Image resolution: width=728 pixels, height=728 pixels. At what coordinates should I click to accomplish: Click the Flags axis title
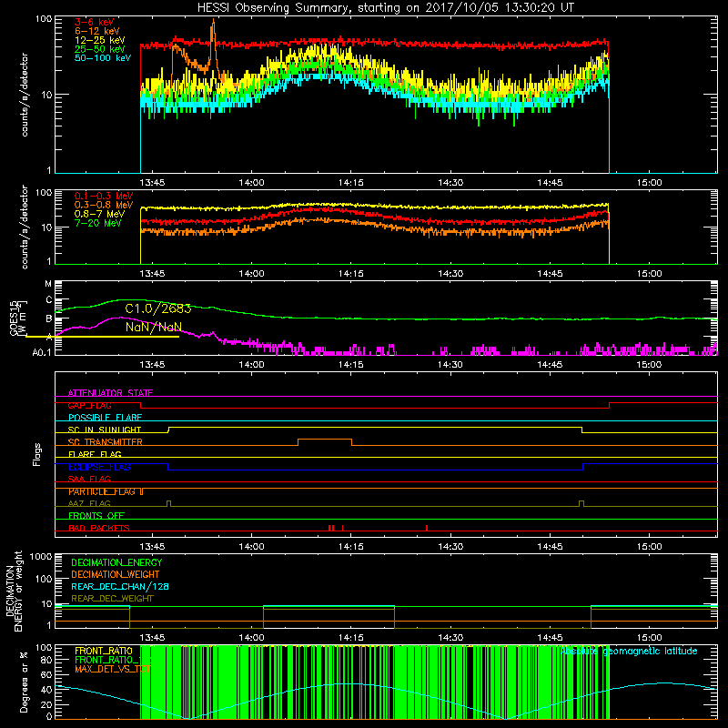pos(37,454)
